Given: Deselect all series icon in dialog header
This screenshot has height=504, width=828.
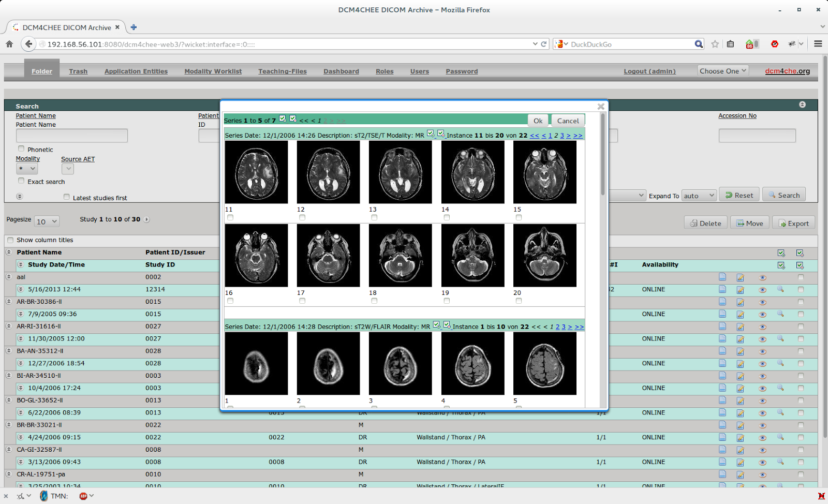Looking at the screenshot, I should click(293, 118).
